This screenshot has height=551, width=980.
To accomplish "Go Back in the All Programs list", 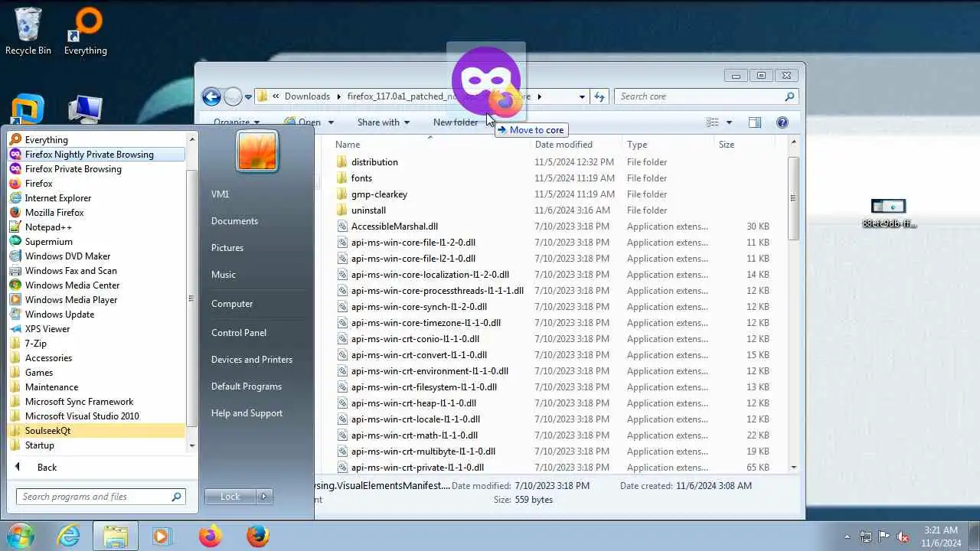I will click(47, 467).
